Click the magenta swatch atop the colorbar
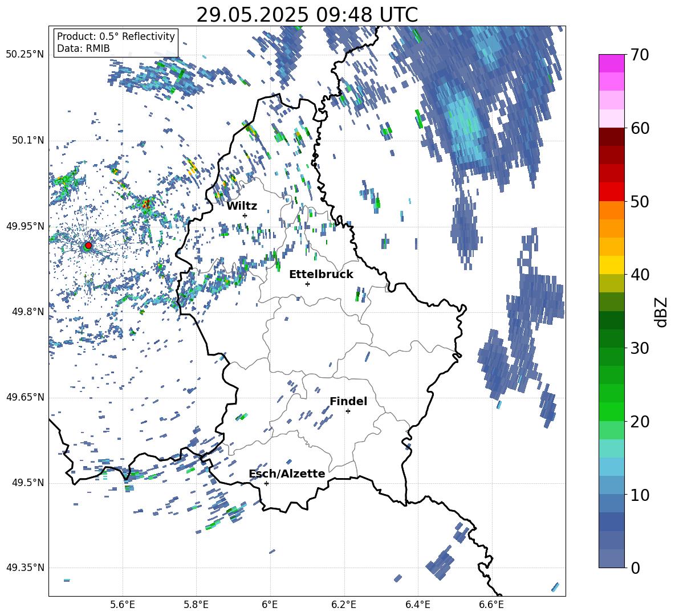The height and width of the screenshot is (616, 675). pyautogui.click(x=611, y=63)
